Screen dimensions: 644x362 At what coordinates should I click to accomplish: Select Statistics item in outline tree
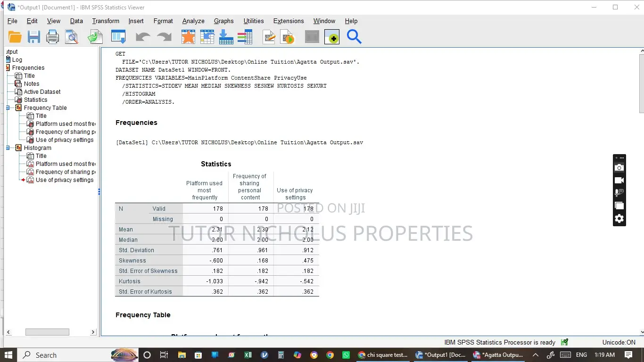point(36,100)
